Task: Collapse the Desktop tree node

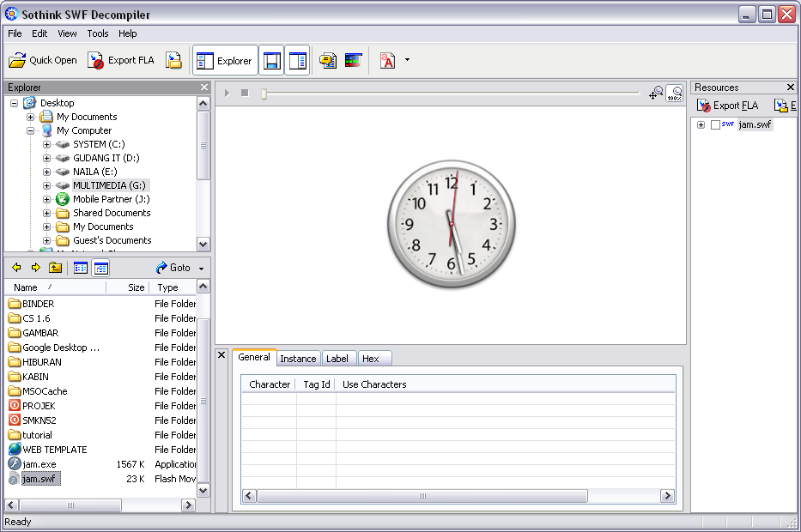Action: [15, 103]
